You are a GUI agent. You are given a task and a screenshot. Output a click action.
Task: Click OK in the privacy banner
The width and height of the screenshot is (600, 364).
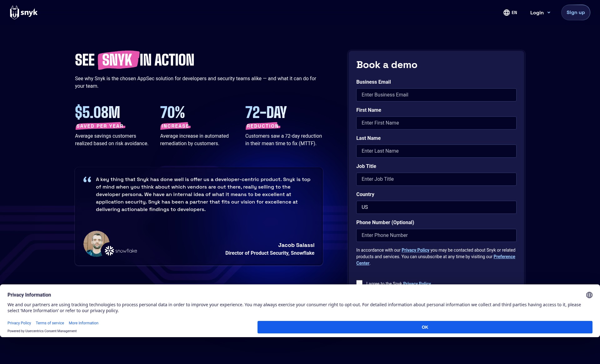click(x=425, y=327)
